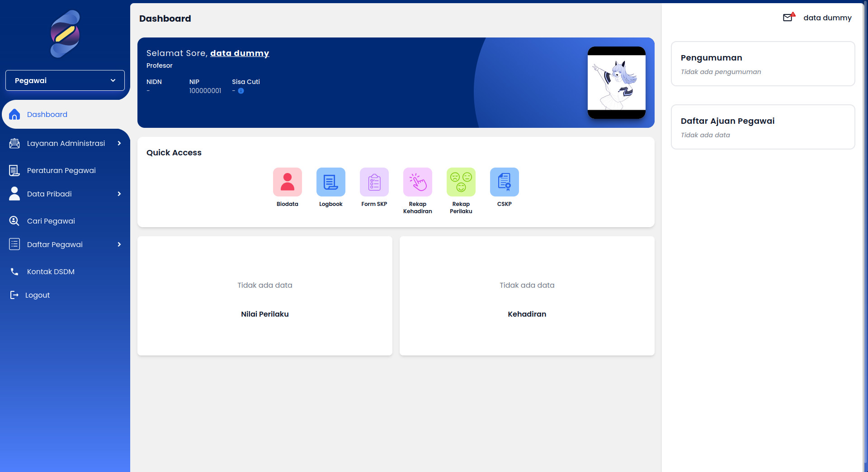Click the Cari Pegawai search icon

14,221
